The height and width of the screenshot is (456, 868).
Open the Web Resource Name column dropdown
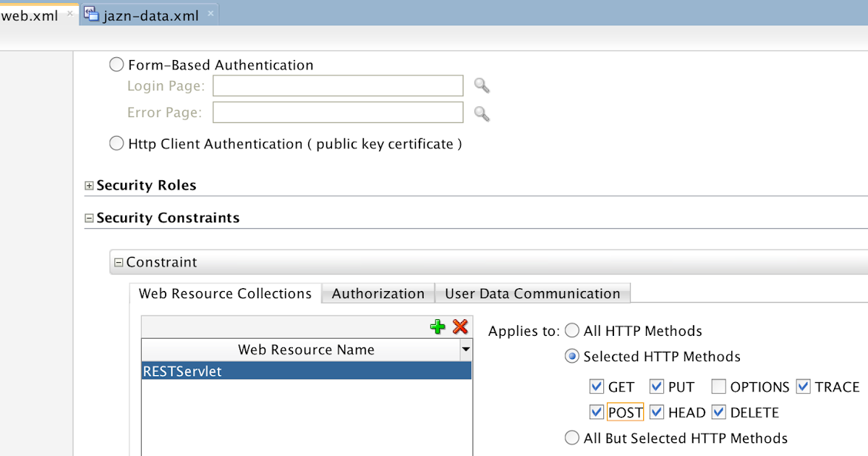click(x=467, y=350)
